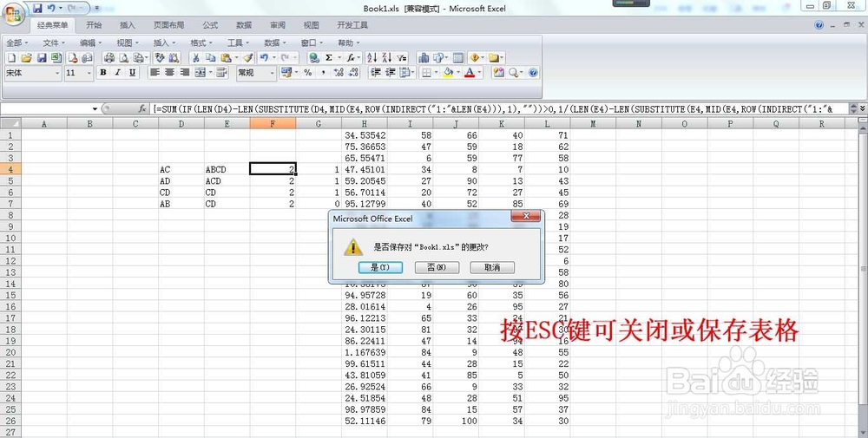Open the Name Box dropdown arrow
The height and width of the screenshot is (438, 868).
coord(95,109)
